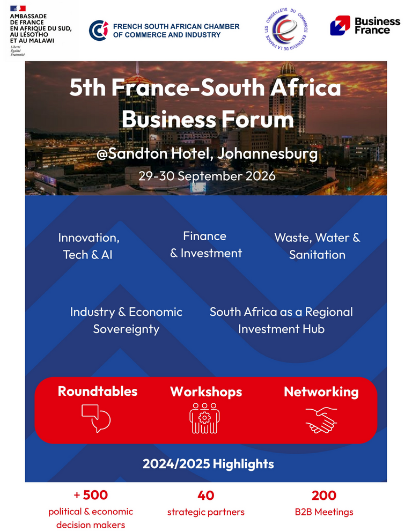Select the Roundtables heading
Image resolution: width=412 pixels, height=532 pixels.
click(x=98, y=391)
